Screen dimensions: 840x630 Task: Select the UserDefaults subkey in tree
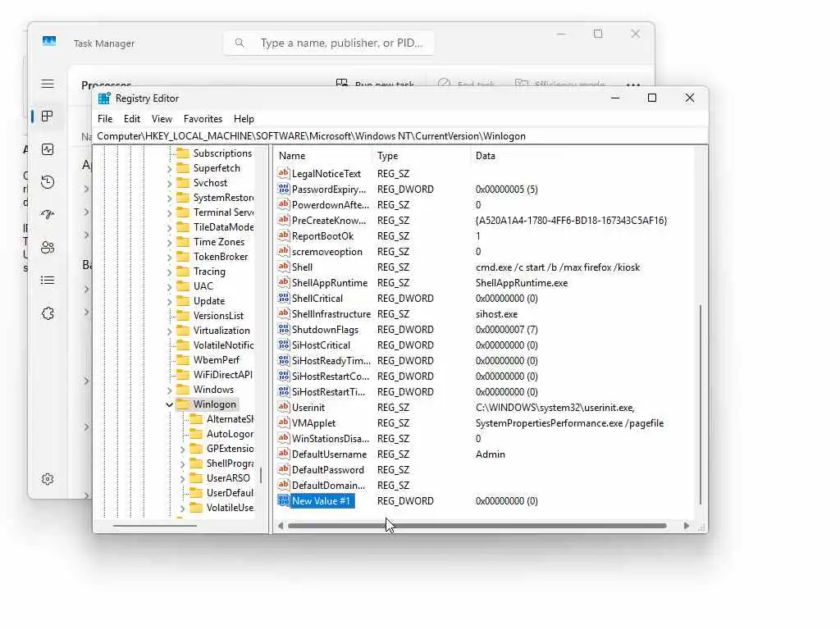[x=230, y=493]
